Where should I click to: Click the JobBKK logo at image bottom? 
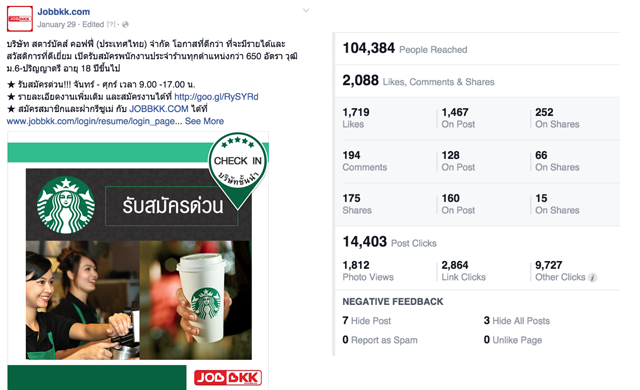click(x=228, y=378)
